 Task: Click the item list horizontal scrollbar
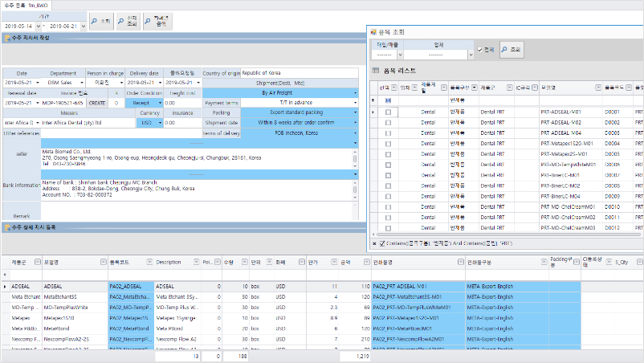click(507, 235)
